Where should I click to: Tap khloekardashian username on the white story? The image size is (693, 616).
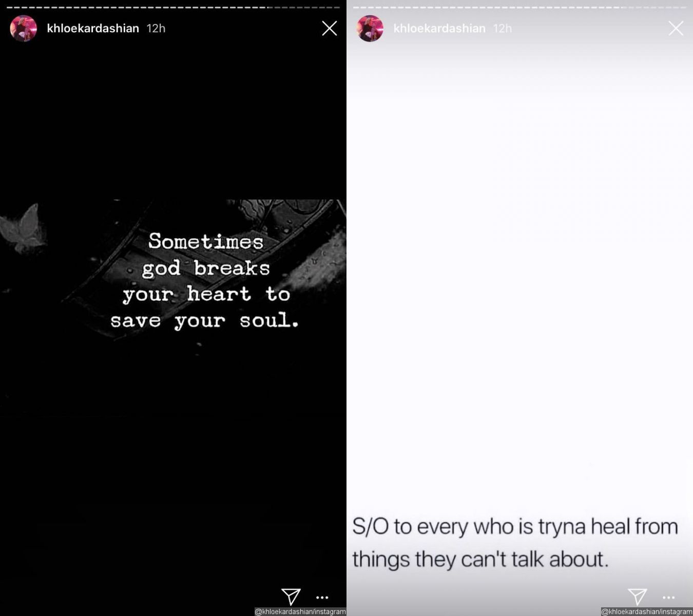click(x=439, y=28)
